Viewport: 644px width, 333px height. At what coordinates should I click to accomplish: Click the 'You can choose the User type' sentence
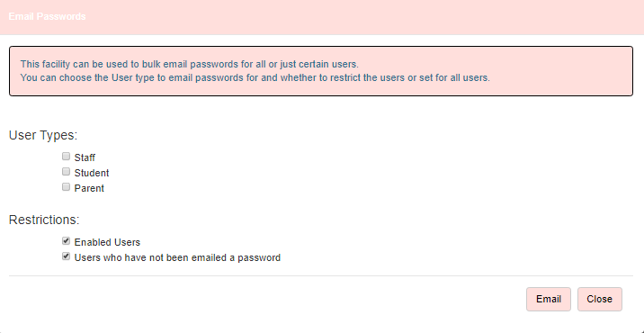click(255, 77)
